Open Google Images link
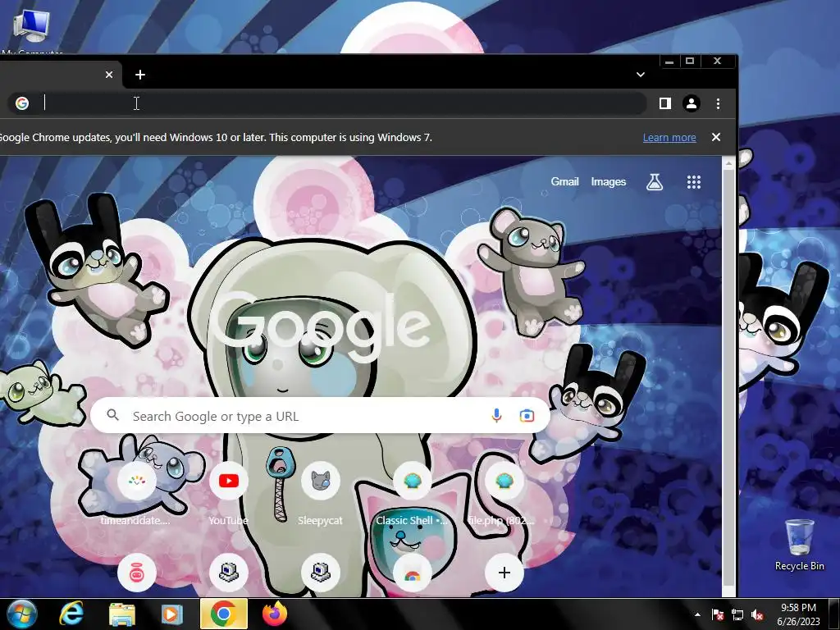The width and height of the screenshot is (840, 630). (608, 181)
